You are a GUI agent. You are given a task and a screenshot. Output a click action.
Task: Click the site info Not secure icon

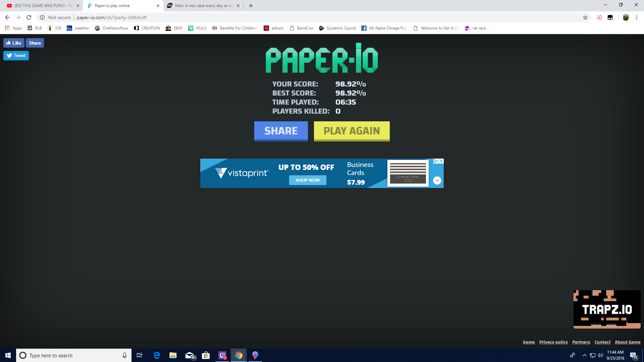[42, 17]
